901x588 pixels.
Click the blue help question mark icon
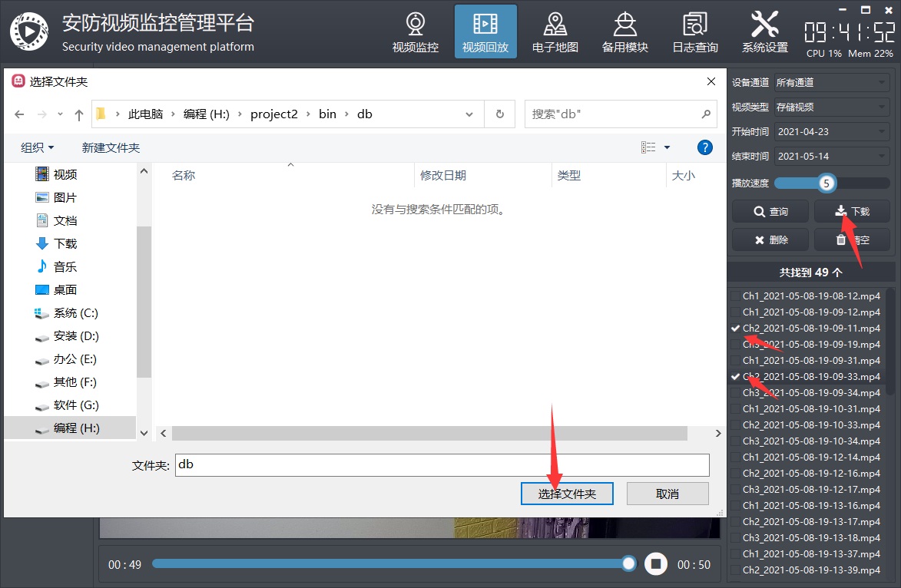(x=704, y=147)
